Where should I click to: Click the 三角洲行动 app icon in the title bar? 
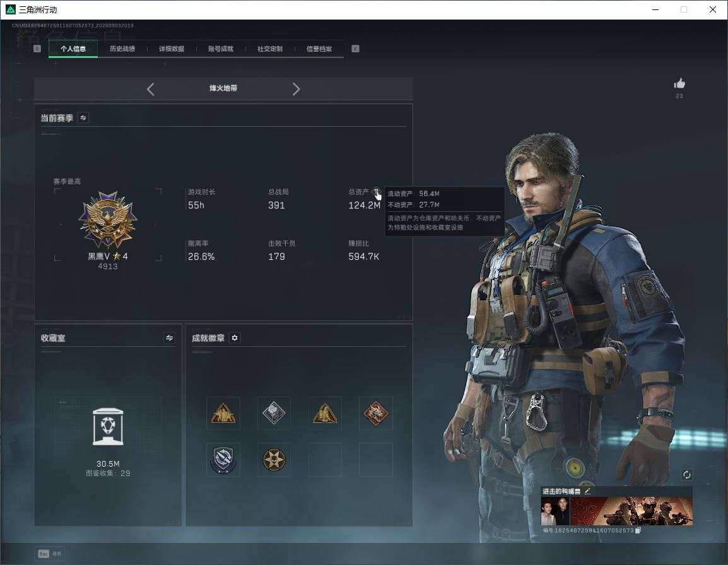[10, 9]
